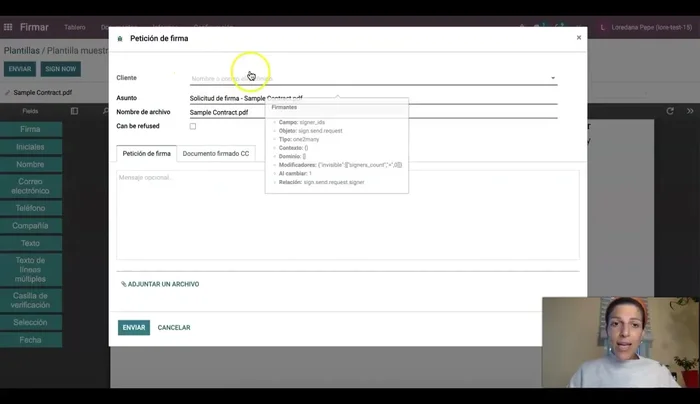Click the double-chevron tools icon in PDF toolbar
The height and width of the screenshot is (404, 700).
(690, 111)
